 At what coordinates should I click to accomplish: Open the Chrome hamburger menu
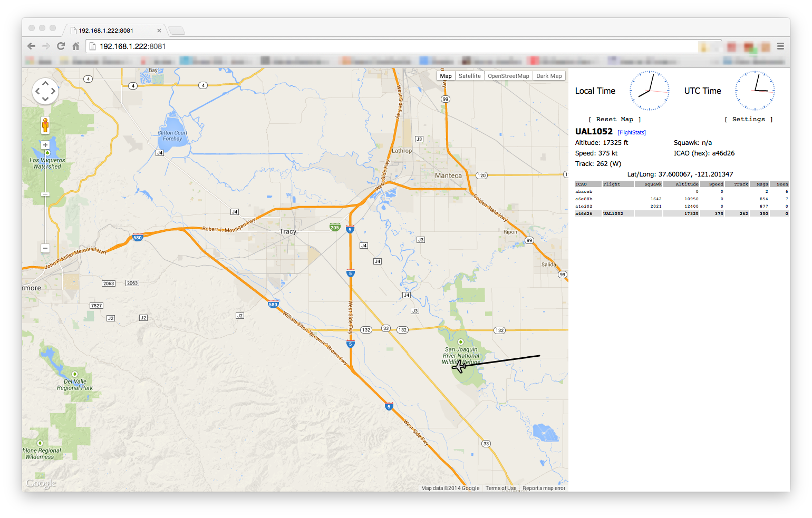[780, 46]
